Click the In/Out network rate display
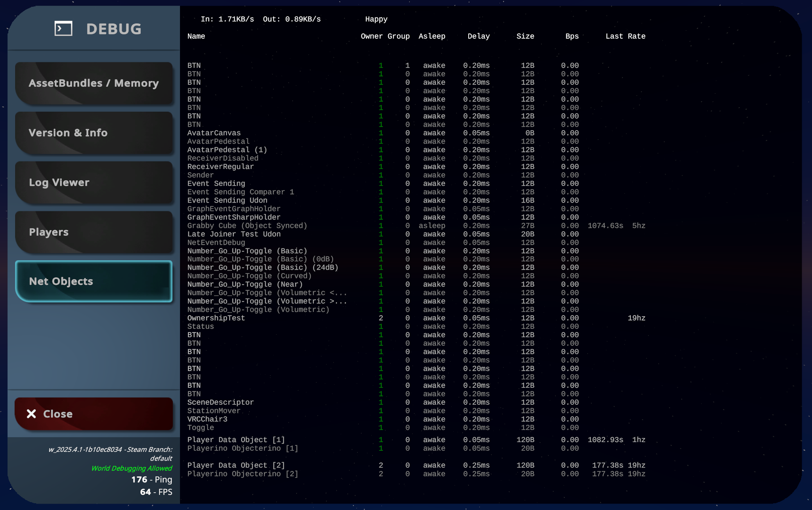 [x=261, y=18]
